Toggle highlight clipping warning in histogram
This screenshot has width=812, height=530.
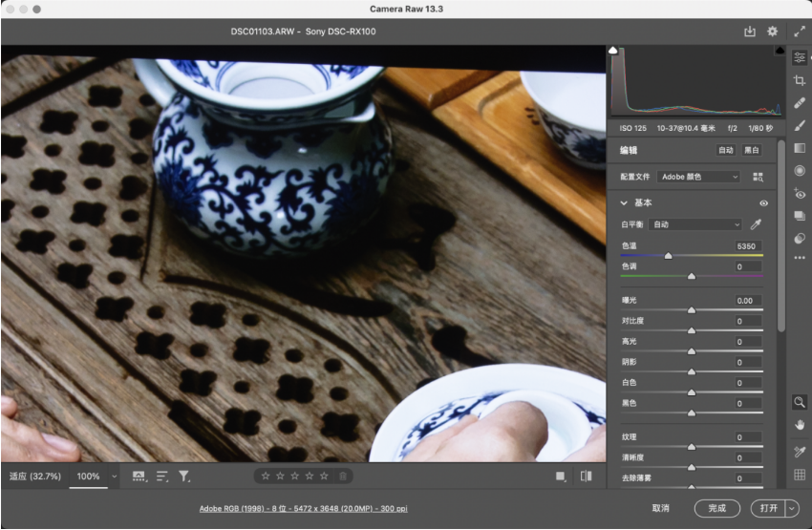779,50
